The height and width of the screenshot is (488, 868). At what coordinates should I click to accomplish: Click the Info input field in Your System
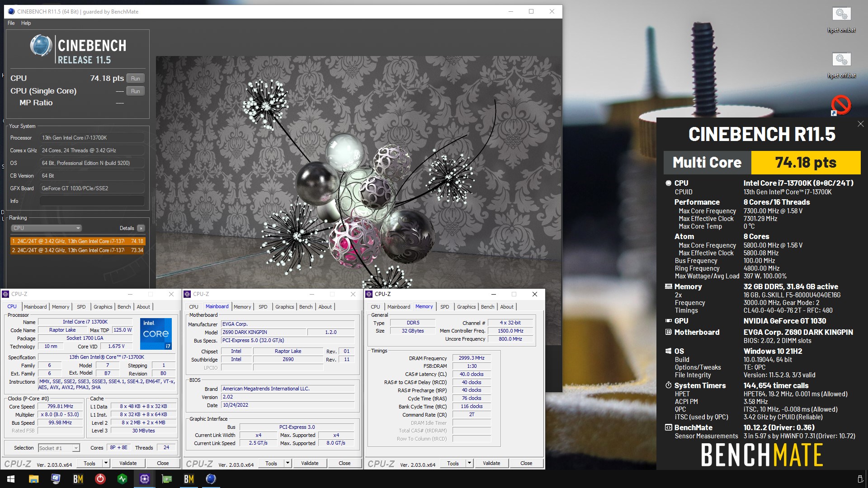tap(92, 201)
